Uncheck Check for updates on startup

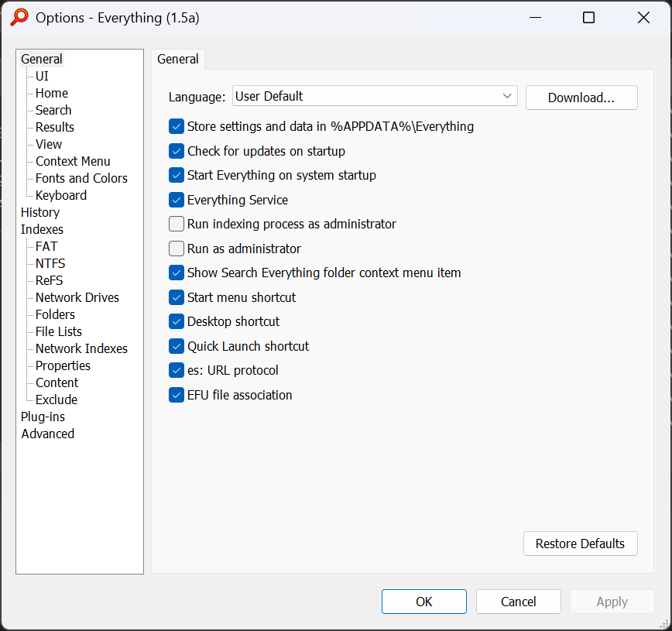coord(177,152)
